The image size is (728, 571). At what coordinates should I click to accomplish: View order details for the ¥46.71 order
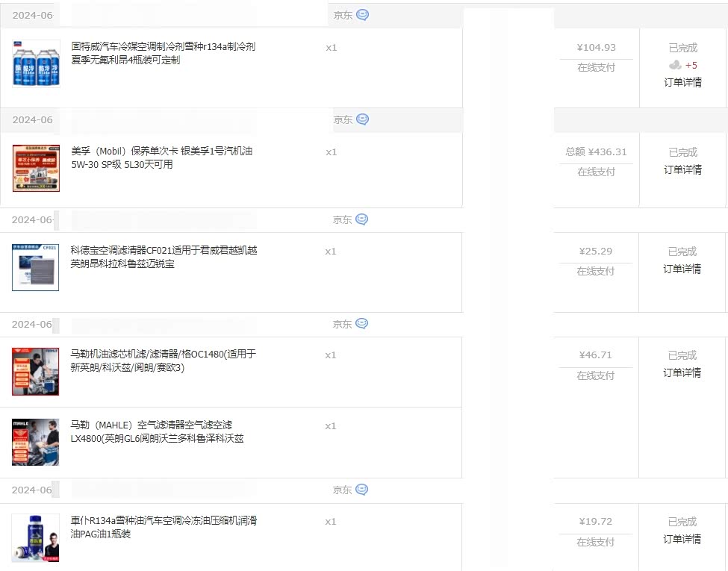coord(682,372)
